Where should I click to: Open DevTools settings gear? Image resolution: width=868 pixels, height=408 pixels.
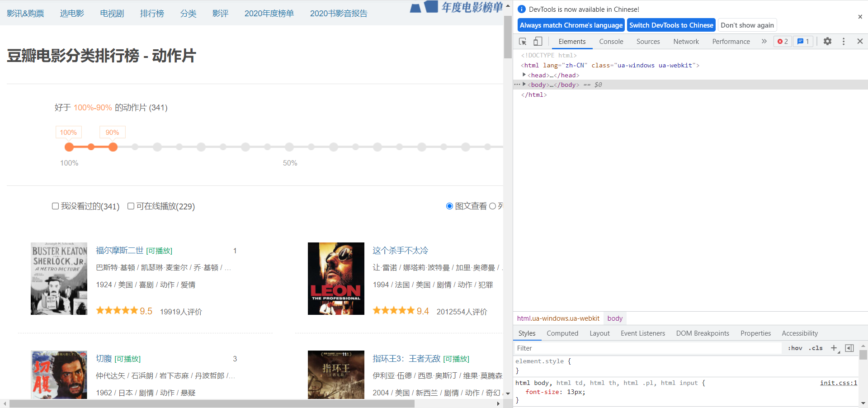[x=827, y=41]
